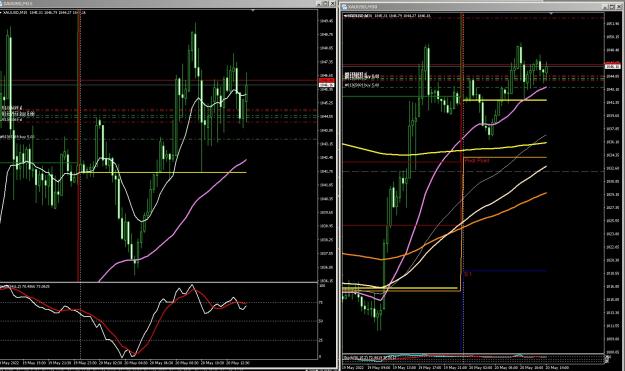Maximize the right XAUUSD chart window
The image size is (625, 371).
click(611, 6)
